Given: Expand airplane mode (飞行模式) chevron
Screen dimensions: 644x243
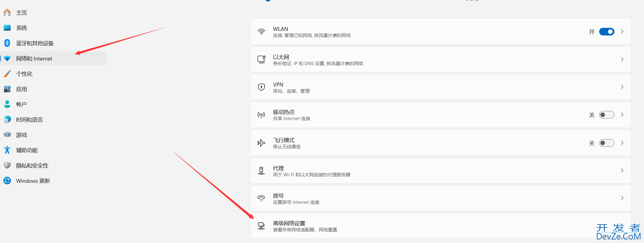Looking at the screenshot, I should pyautogui.click(x=622, y=143).
